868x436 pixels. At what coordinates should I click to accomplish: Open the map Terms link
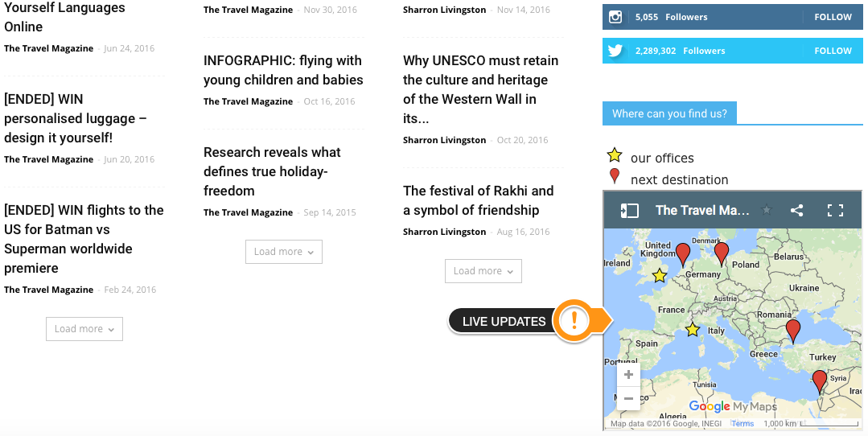[743, 423]
